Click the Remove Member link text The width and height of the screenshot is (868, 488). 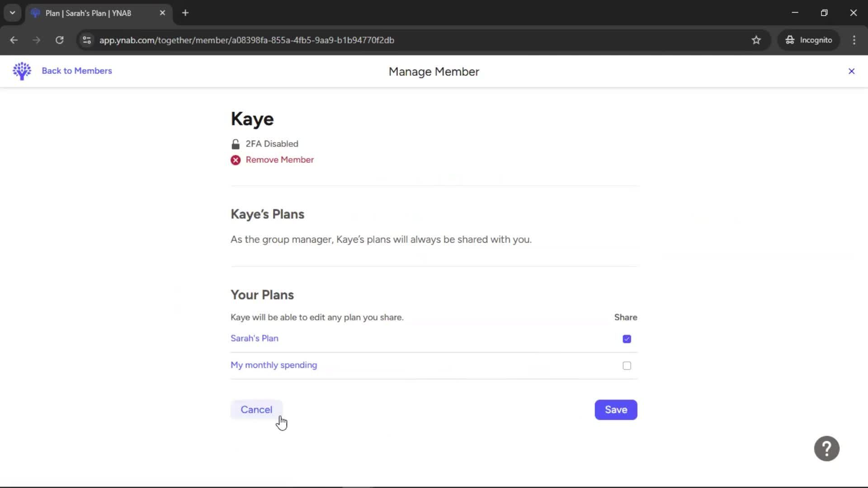[x=279, y=160]
